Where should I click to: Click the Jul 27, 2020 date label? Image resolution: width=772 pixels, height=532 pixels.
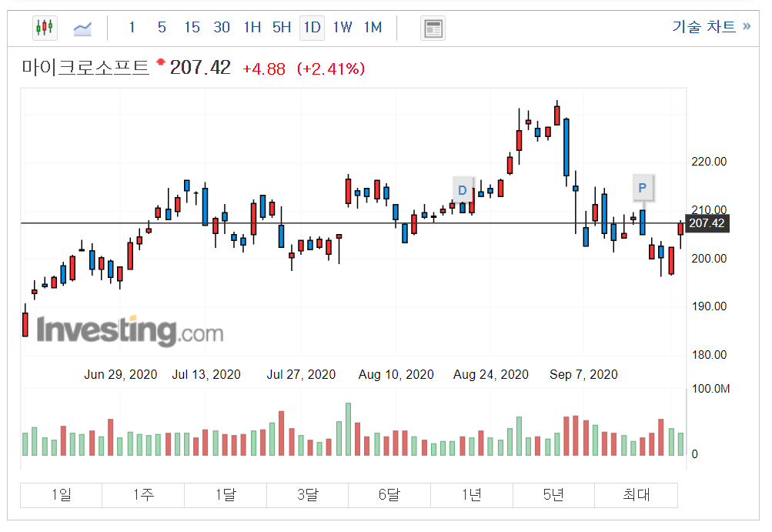(x=301, y=374)
